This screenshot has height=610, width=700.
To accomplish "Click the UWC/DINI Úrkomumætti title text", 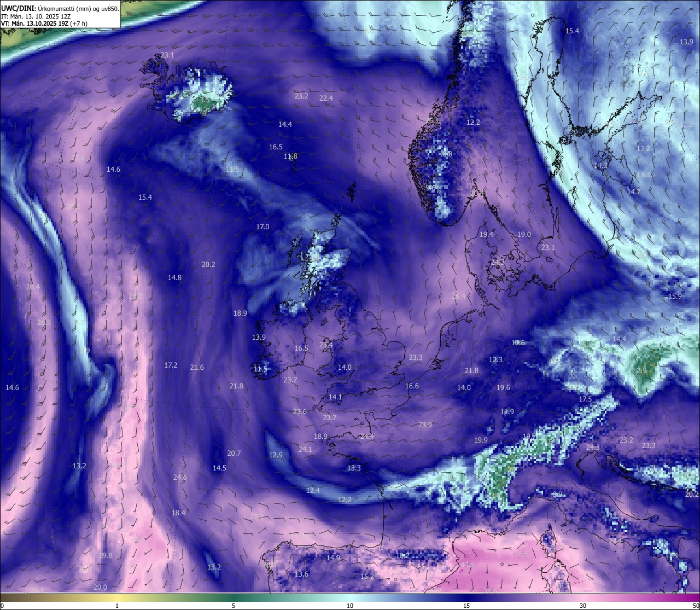I will click(x=60, y=8).
